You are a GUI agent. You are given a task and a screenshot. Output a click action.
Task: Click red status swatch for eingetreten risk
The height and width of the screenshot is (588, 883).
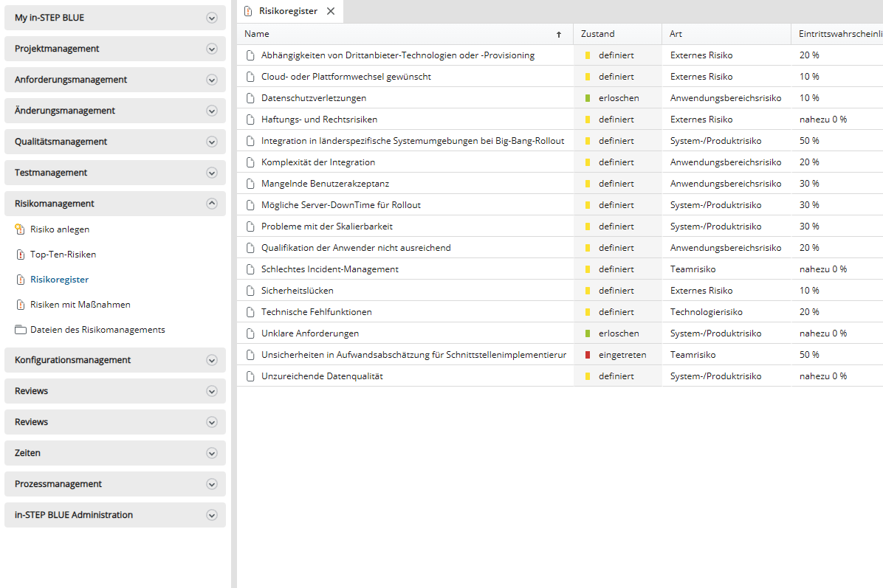(588, 355)
